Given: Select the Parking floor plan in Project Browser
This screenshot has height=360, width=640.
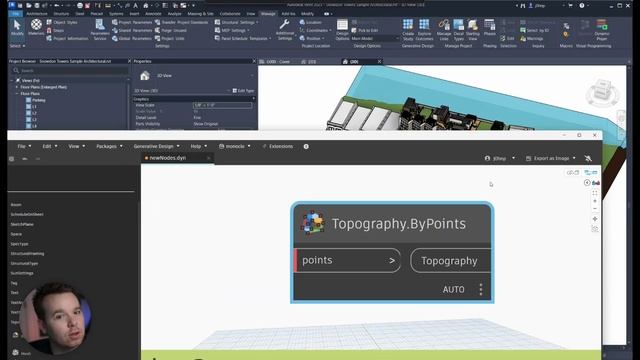Looking at the screenshot, I should 36,100.
